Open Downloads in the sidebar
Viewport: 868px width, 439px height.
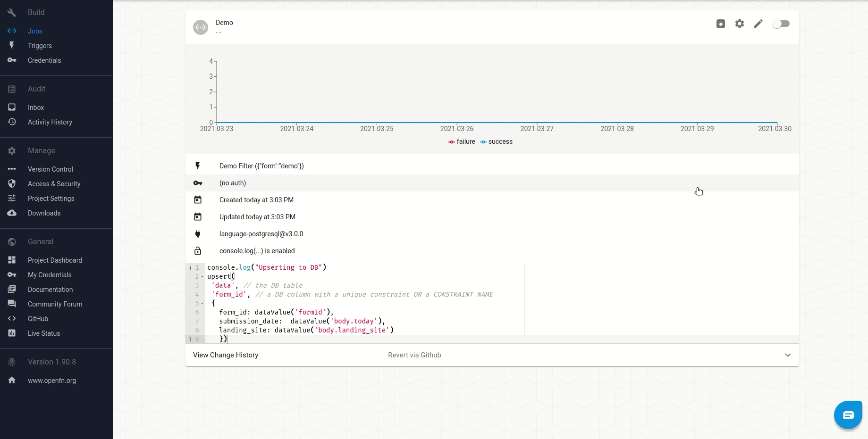tap(44, 213)
